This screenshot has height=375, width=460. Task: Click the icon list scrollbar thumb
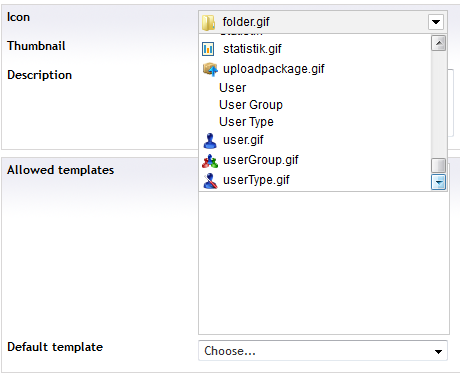(439, 165)
